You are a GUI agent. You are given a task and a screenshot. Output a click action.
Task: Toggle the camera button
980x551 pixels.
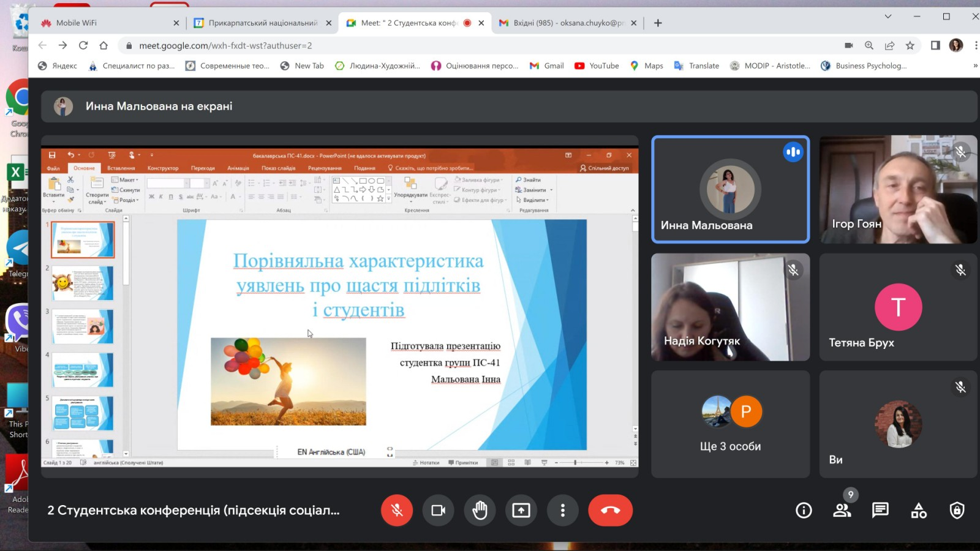click(438, 510)
